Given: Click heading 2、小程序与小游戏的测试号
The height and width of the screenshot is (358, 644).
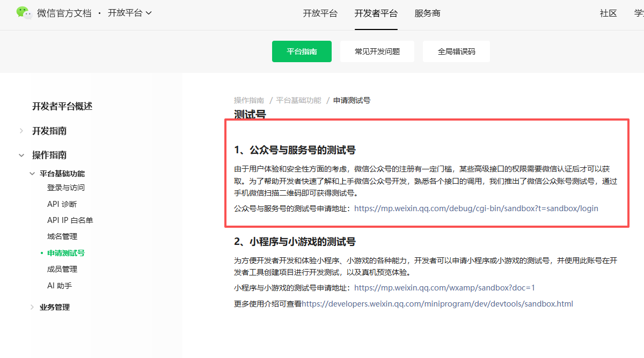Looking at the screenshot, I should [295, 242].
